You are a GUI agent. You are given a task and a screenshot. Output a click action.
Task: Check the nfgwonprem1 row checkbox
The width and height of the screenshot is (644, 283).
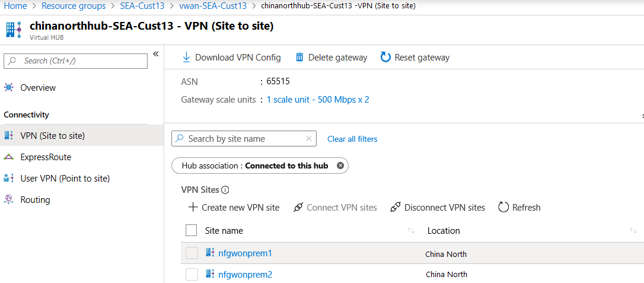tap(192, 253)
